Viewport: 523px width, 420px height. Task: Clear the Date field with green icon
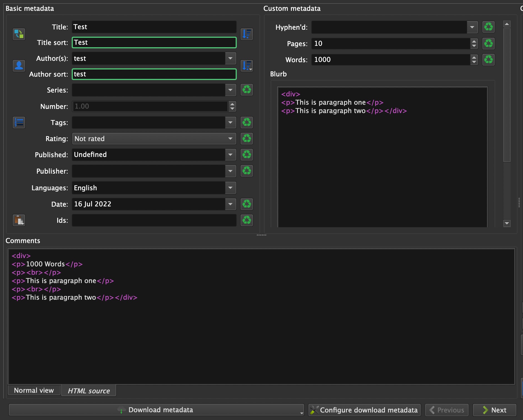pos(246,204)
